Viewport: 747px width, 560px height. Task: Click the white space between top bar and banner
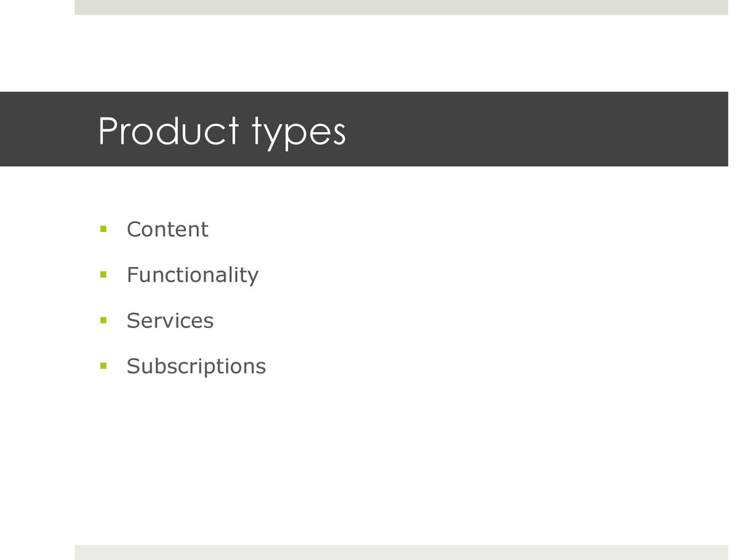401,53
